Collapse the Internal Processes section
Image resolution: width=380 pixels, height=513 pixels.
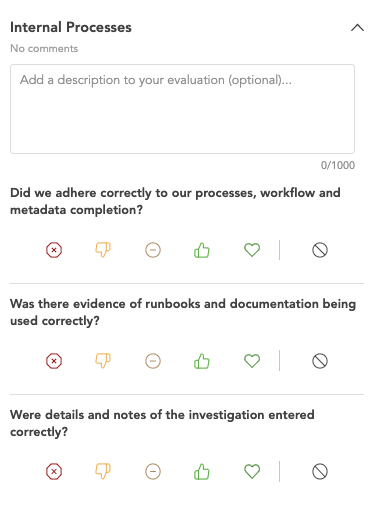point(357,28)
